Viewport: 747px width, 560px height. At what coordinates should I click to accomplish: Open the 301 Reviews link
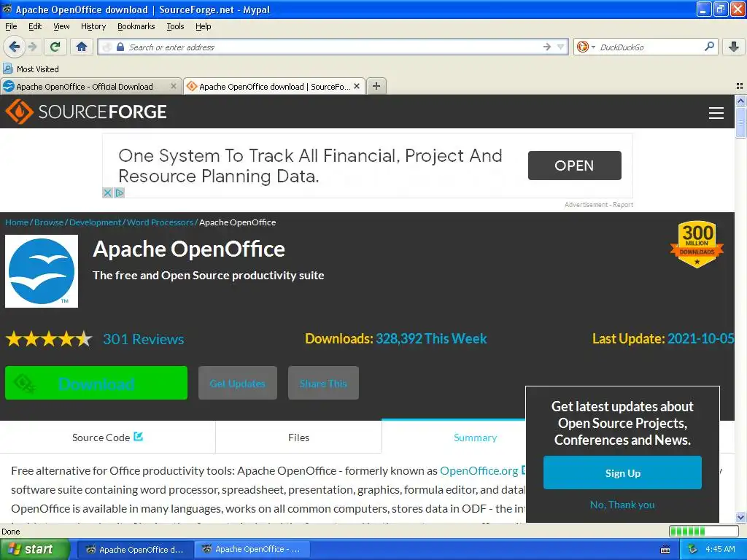[144, 339]
